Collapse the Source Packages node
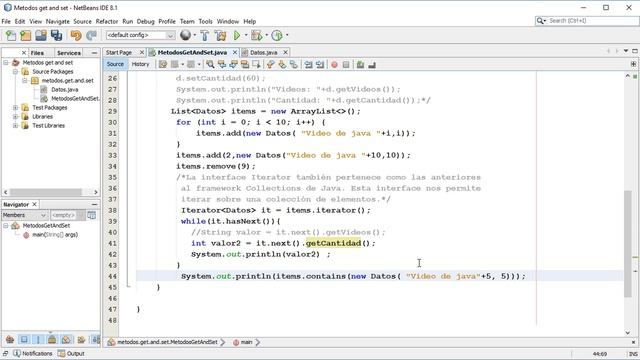Screen dimensions: 640x360 pyautogui.click(x=16, y=71)
